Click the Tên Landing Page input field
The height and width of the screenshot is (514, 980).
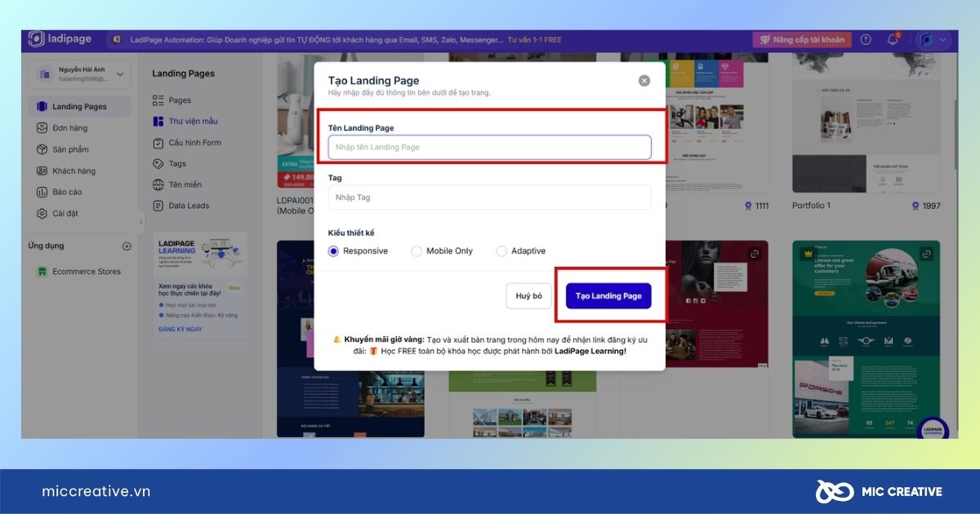click(489, 147)
